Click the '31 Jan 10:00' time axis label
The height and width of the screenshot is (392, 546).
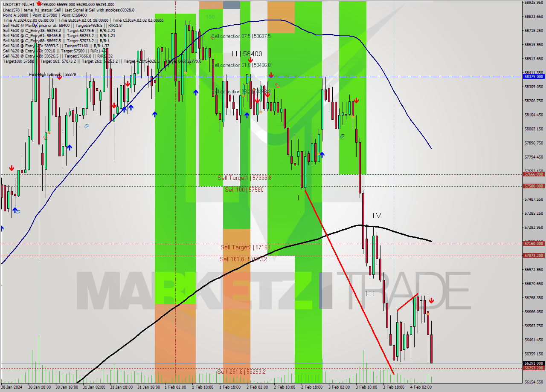pos(121,387)
